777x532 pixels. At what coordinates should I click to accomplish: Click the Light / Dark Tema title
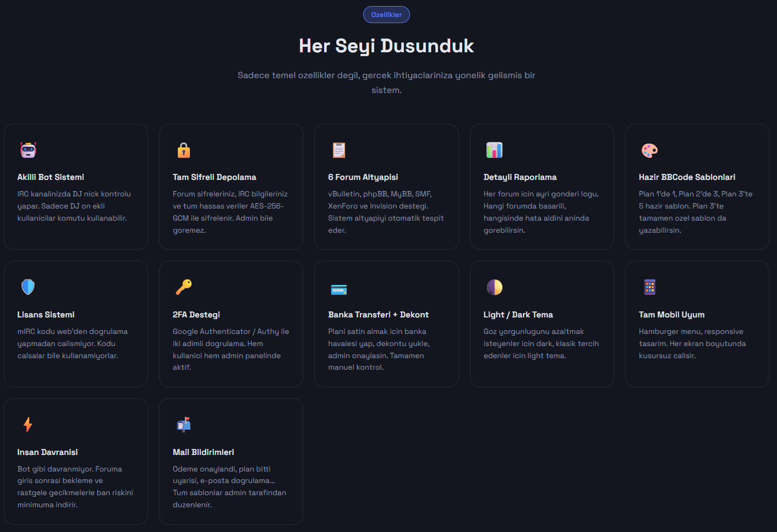coord(518,315)
